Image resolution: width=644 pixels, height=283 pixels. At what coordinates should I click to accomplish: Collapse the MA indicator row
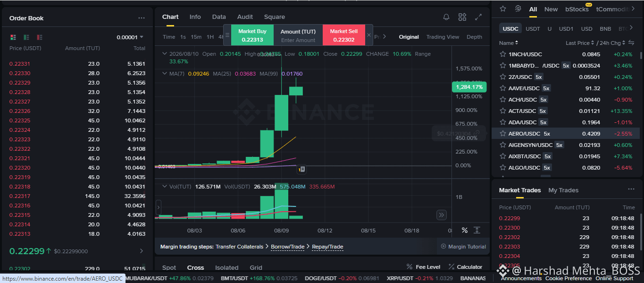[164, 74]
